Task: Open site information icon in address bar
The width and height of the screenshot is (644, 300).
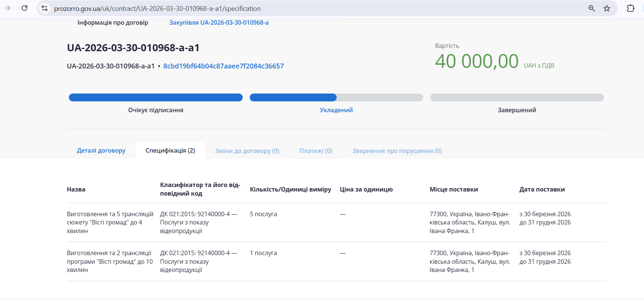Action: coord(45,8)
